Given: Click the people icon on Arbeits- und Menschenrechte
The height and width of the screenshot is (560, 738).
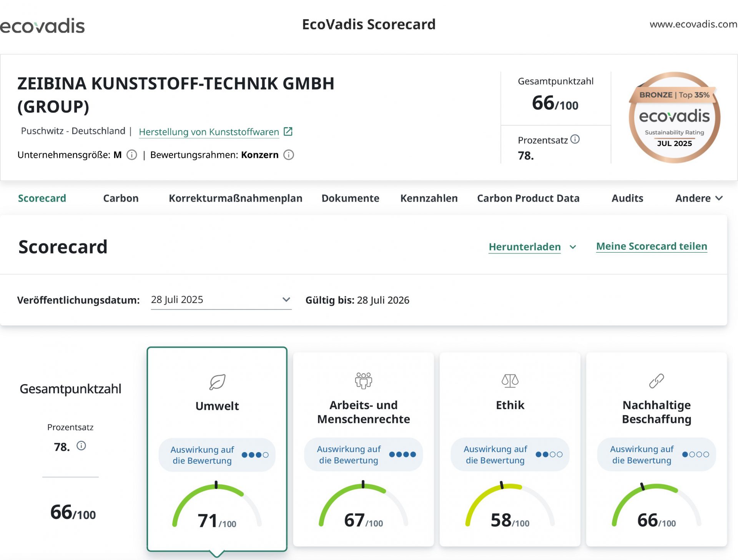Looking at the screenshot, I should pyautogui.click(x=363, y=381).
